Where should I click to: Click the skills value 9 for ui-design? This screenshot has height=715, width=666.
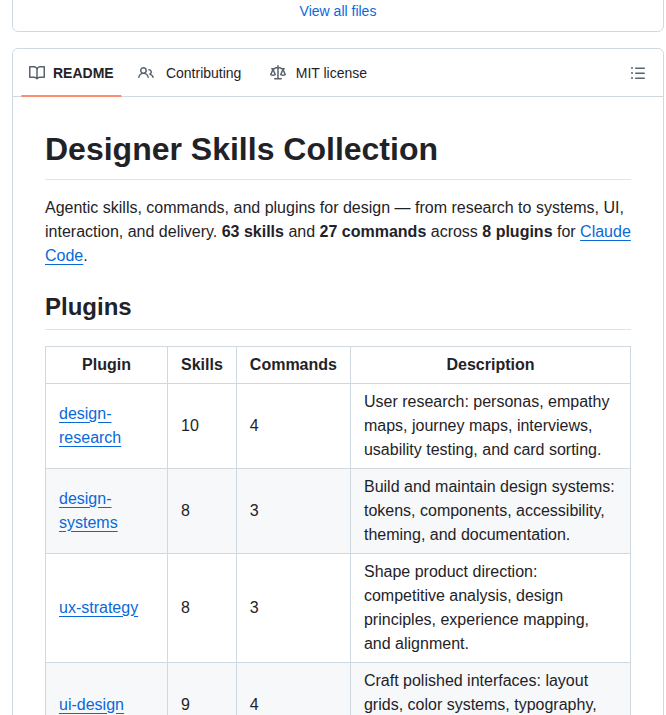[185, 705]
